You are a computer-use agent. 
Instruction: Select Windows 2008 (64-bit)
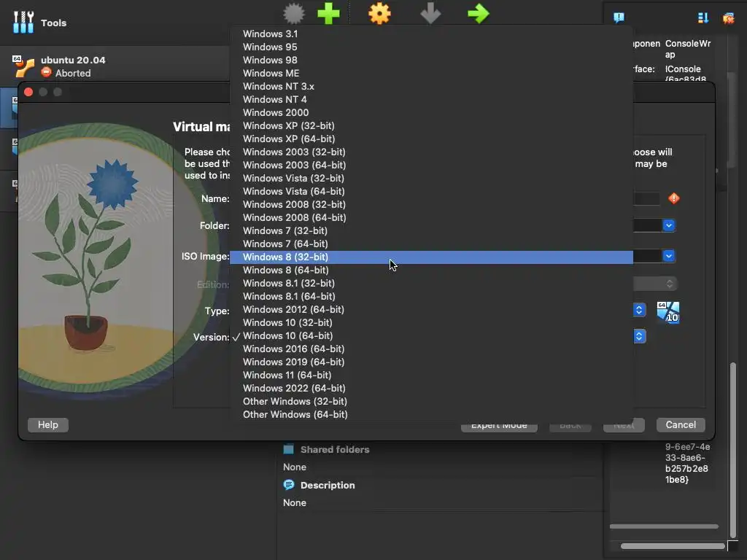[x=432, y=217]
